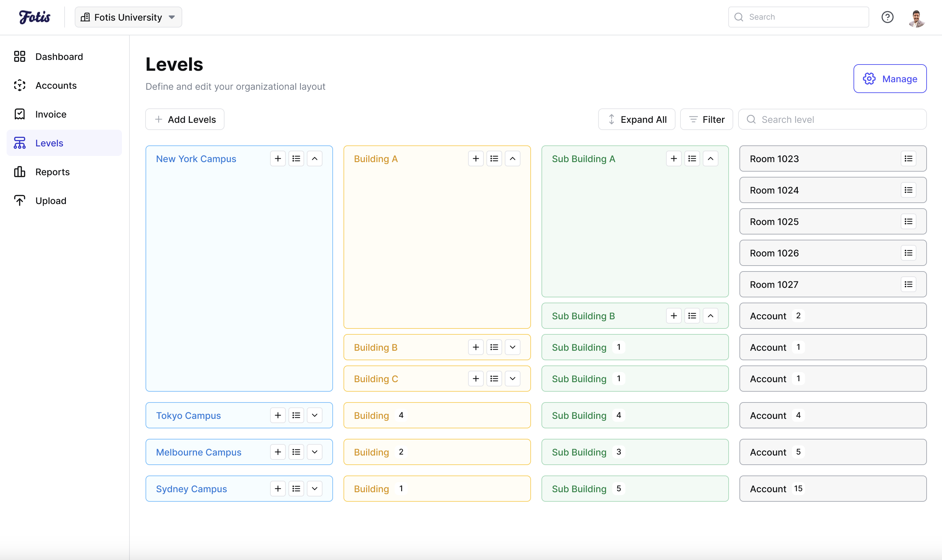This screenshot has width=942, height=560.
Task: Click the Add Levels button
Action: [x=185, y=119]
